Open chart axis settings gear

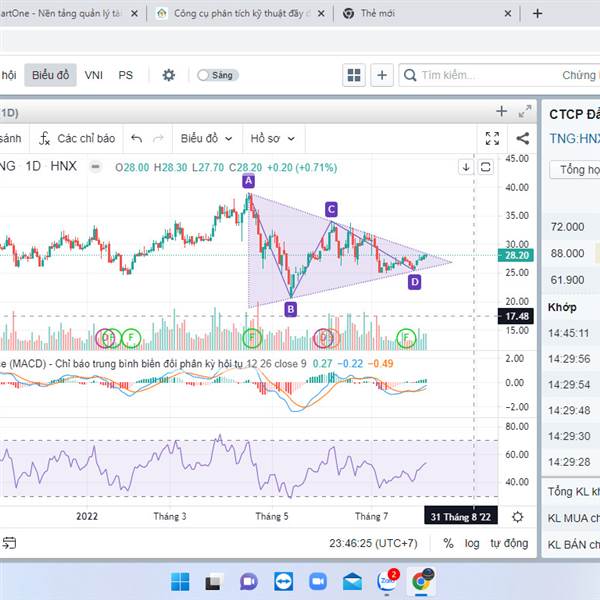(x=517, y=517)
